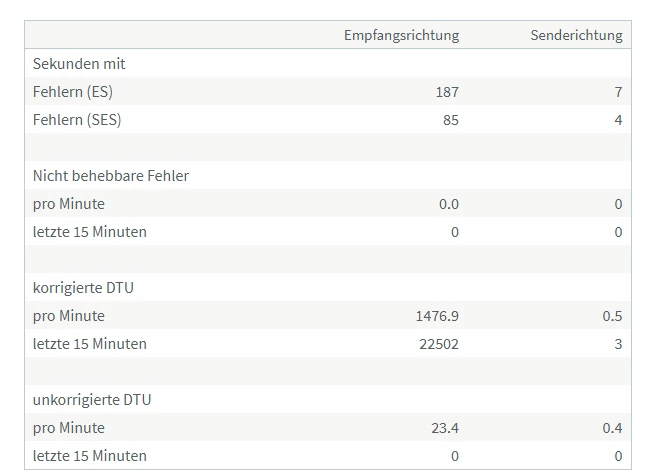Select the Senderichtung value 7
The height and width of the screenshot is (476, 651).
pyautogui.click(x=618, y=92)
